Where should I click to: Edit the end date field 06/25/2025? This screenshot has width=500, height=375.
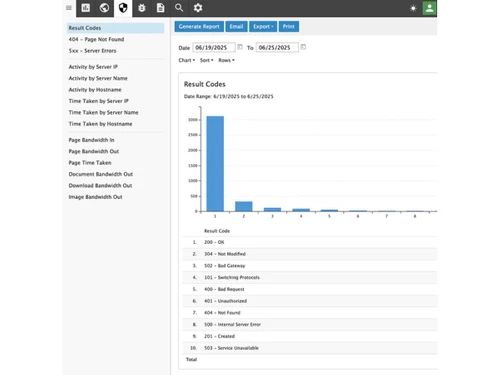click(277, 47)
